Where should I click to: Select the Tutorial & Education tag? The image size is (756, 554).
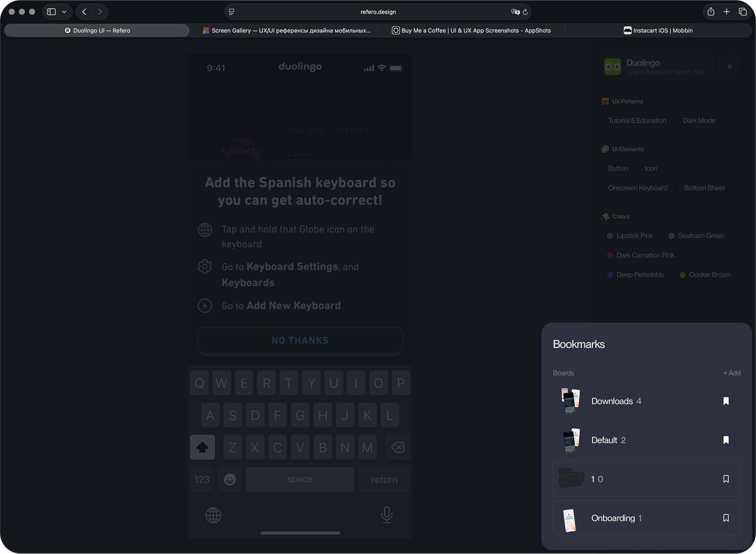tap(637, 120)
